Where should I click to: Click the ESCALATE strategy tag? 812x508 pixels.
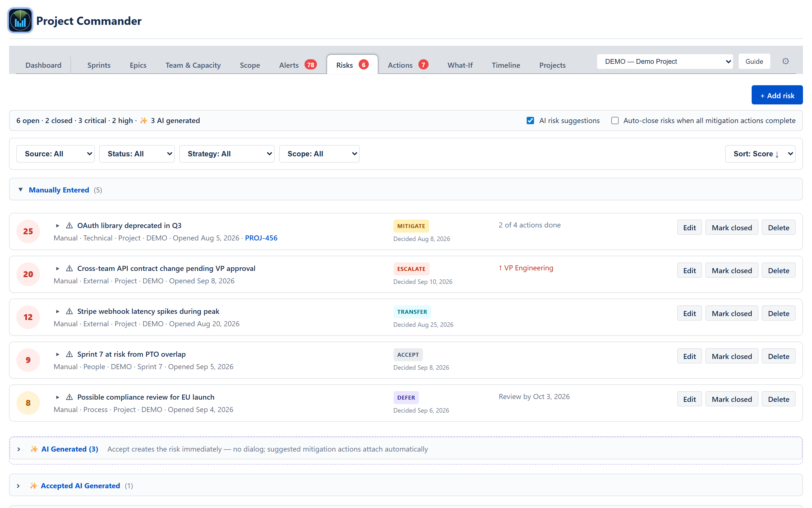click(x=411, y=269)
